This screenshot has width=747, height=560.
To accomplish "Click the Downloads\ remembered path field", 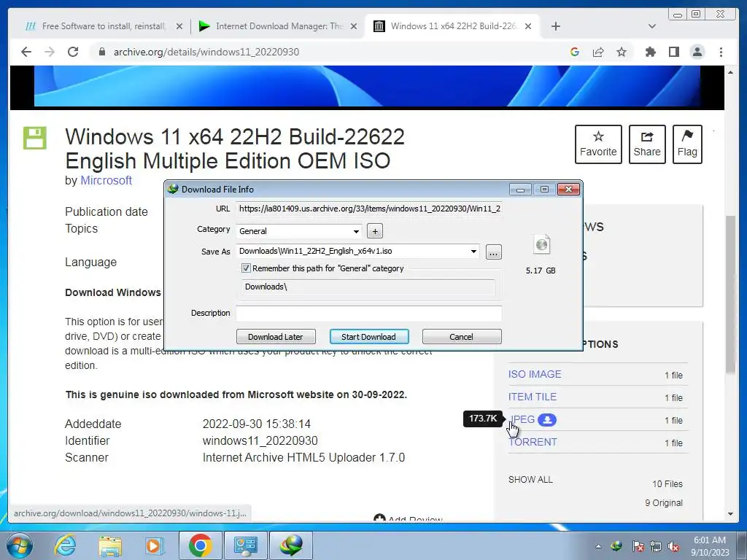I will (368, 287).
